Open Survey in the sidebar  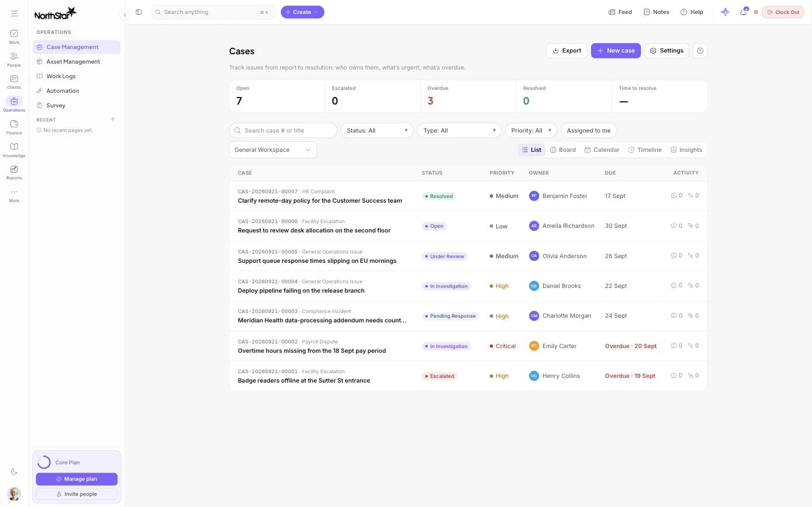click(x=77, y=105)
